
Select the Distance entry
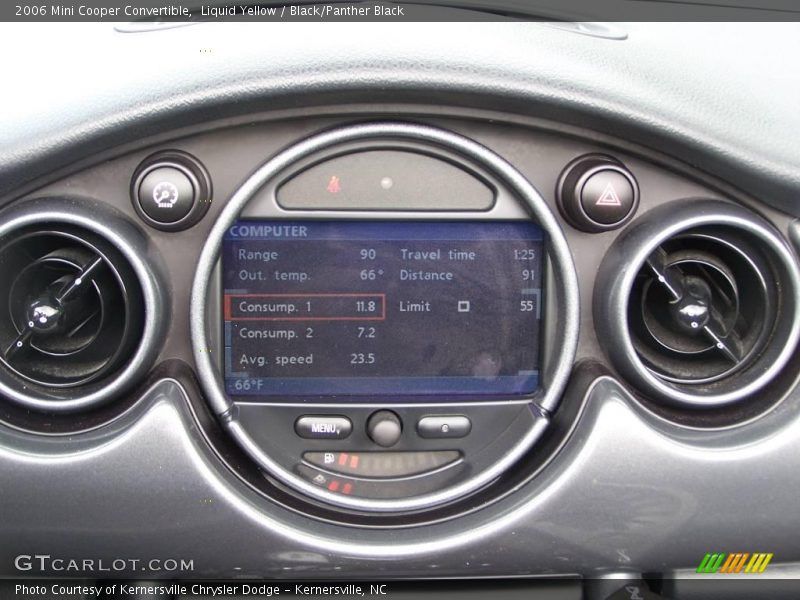coord(467,275)
